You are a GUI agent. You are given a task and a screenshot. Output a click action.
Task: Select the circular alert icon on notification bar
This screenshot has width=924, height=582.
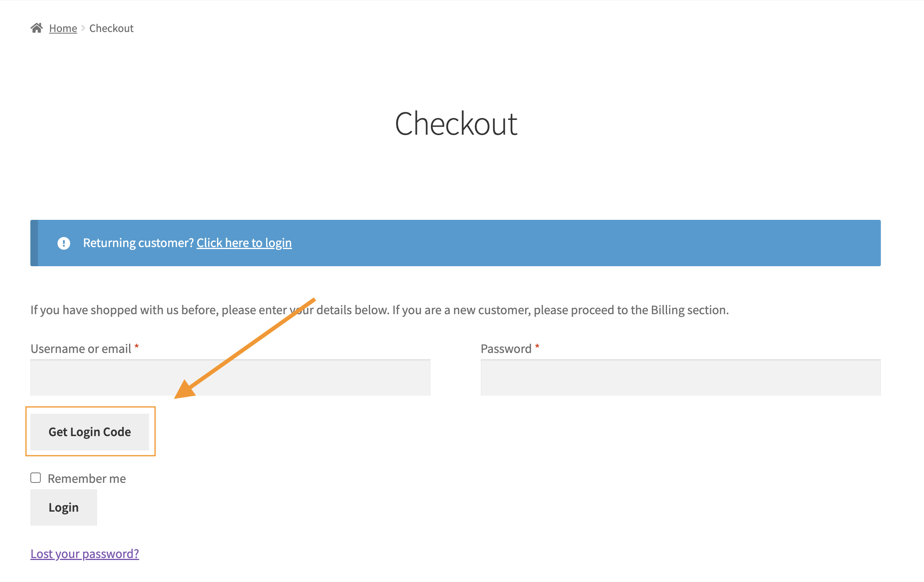[x=64, y=243]
